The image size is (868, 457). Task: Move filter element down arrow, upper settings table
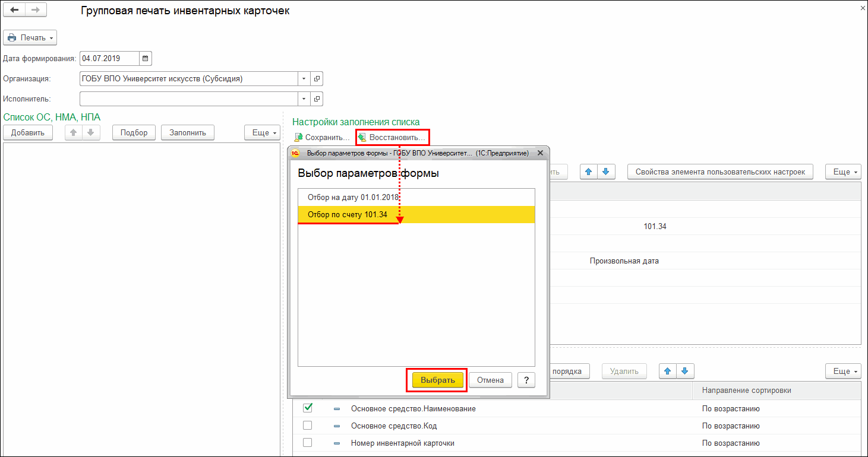click(605, 172)
